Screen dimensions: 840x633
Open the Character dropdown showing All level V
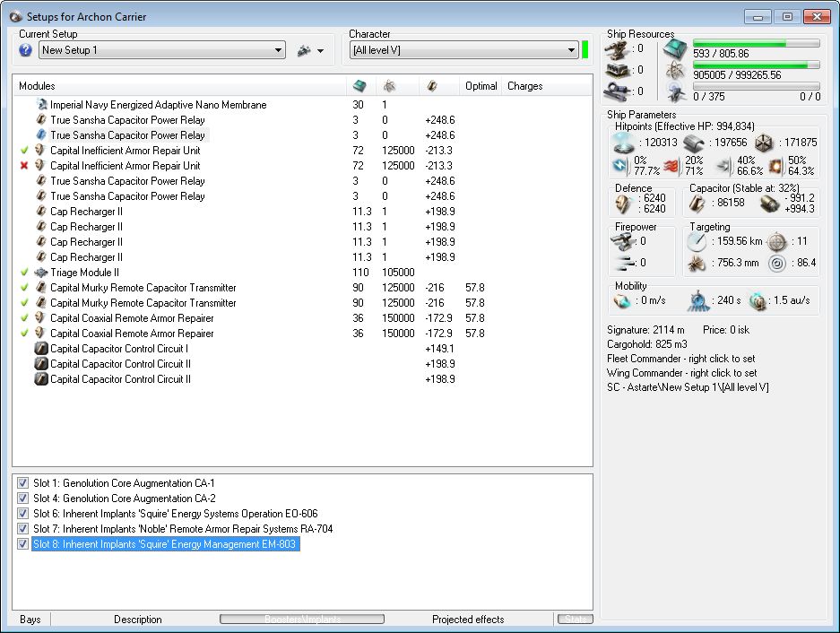pyautogui.click(x=464, y=50)
